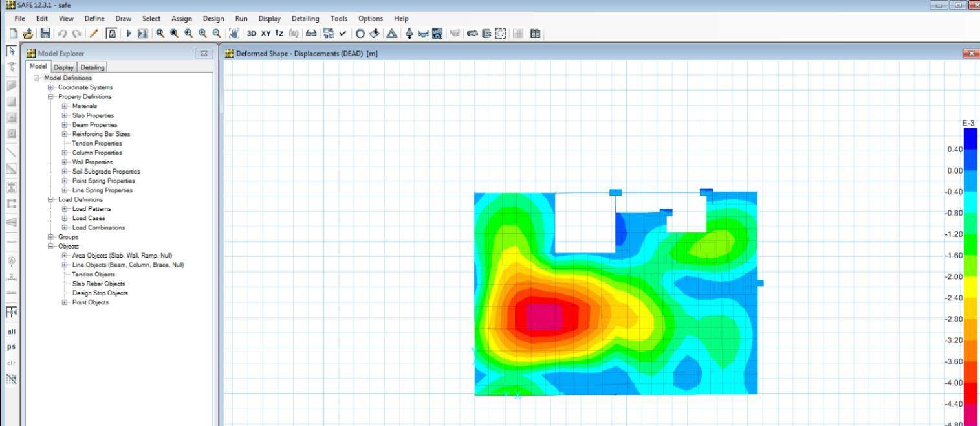980x426 pixels.
Task: Collapse the Load Definitions tree node
Action: click(x=50, y=199)
